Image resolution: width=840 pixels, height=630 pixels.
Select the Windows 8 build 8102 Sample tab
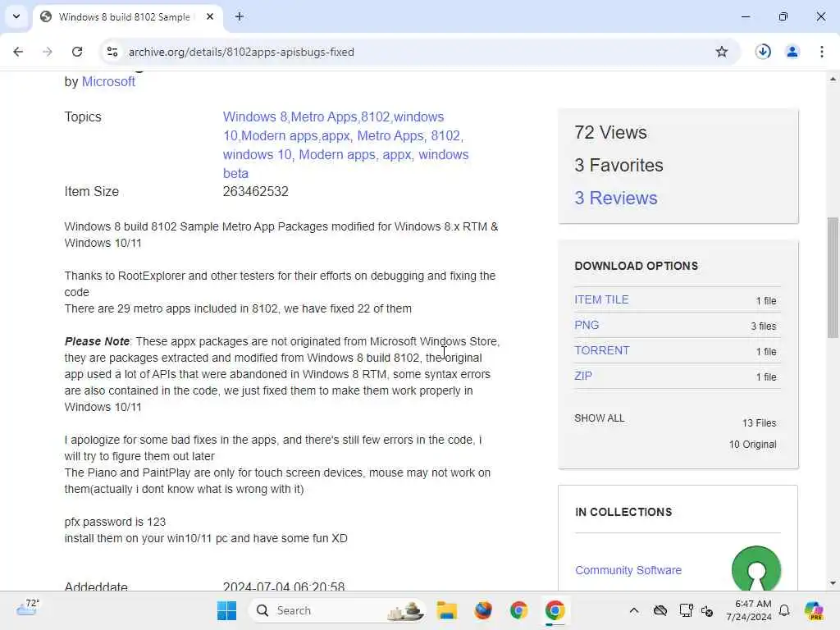[x=127, y=16]
